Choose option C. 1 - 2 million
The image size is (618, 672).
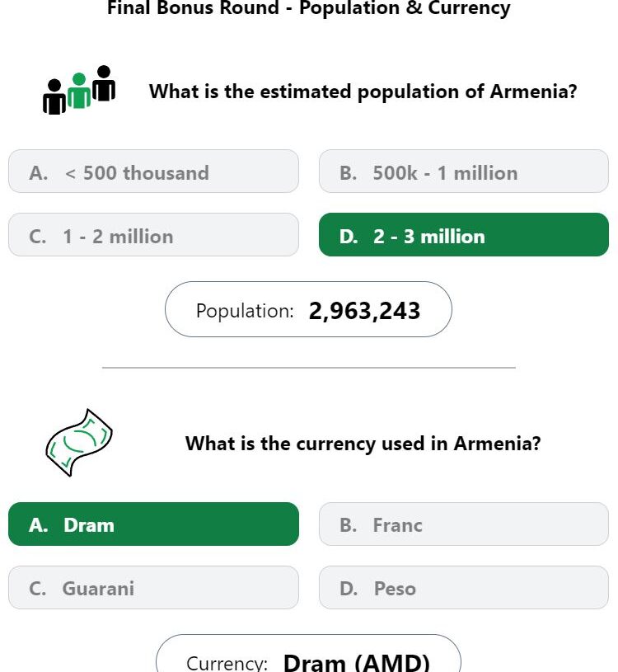(153, 235)
